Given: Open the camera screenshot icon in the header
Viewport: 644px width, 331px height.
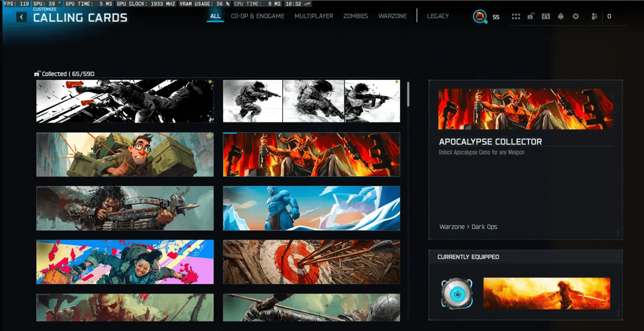Looking at the screenshot, I should (x=546, y=16).
